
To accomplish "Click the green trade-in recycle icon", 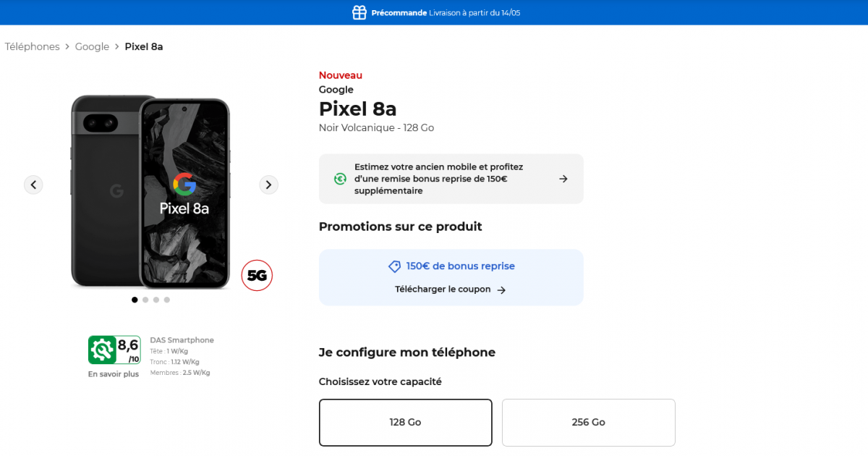I will tap(340, 179).
